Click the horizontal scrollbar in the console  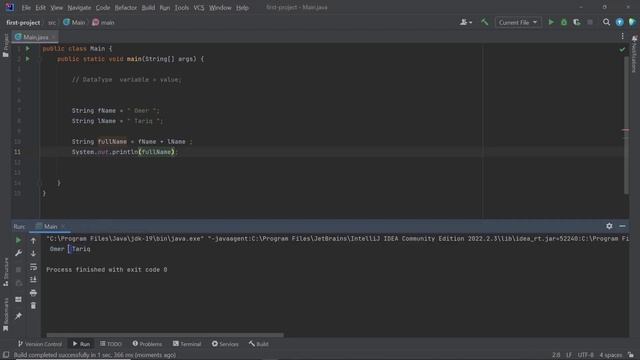pos(165,335)
